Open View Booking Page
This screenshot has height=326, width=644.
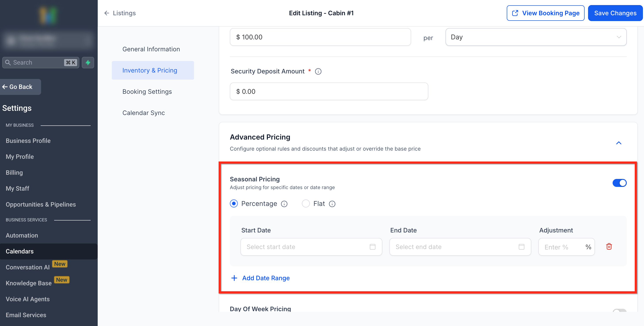click(545, 13)
